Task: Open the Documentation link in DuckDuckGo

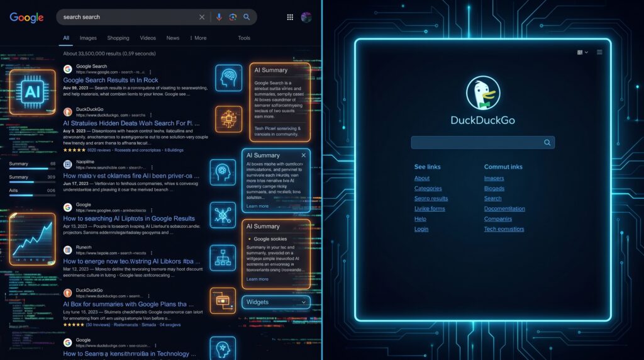Action: (504, 208)
